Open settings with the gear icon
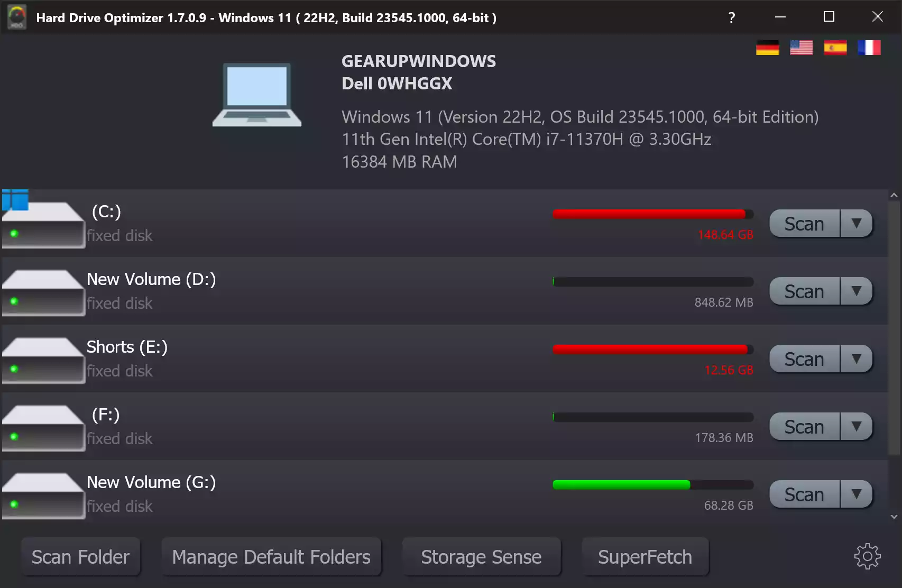The image size is (902, 588). click(867, 556)
